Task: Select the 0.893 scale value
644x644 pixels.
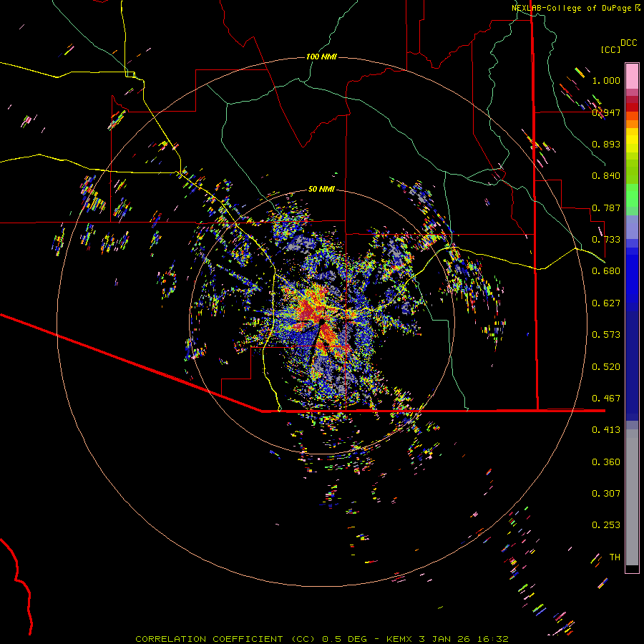Action: click(606, 144)
